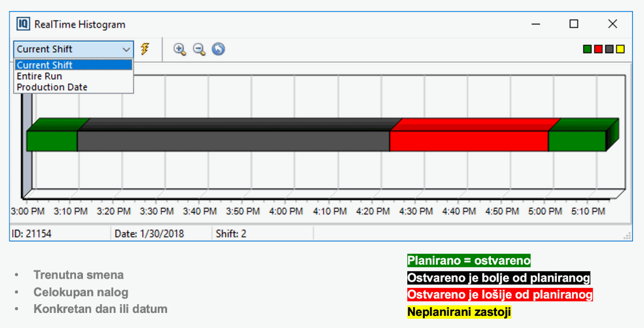The image size is (644, 328).
Task: Maximize the RealTime Histogram window
Action: click(x=574, y=24)
